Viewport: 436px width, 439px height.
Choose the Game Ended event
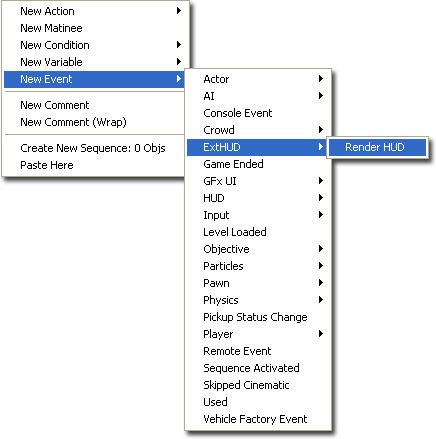coord(258,164)
